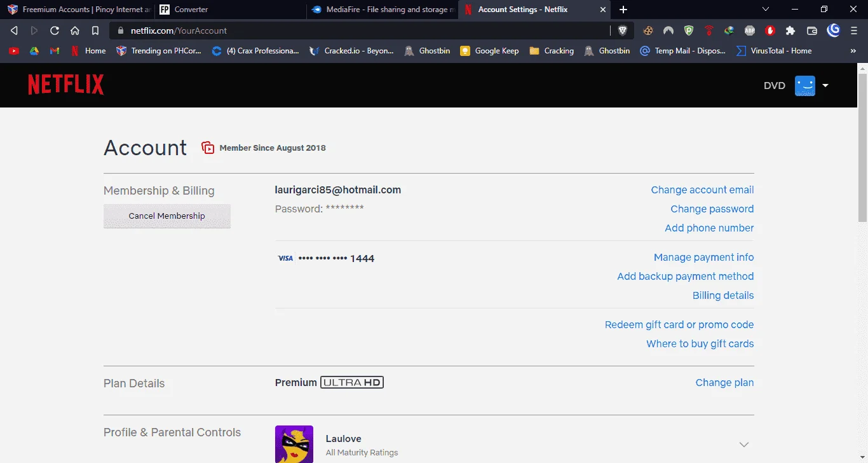Click the Premium Ultra HD plan label

tap(329, 382)
